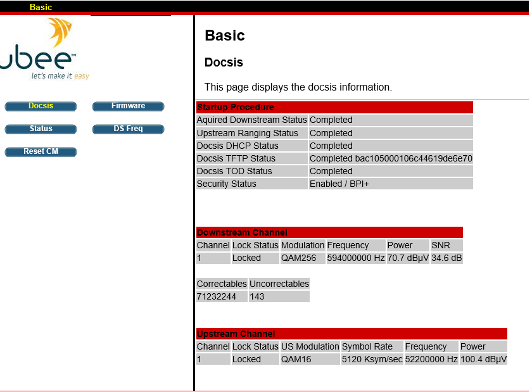Click the 'US Modulation' column header
This screenshot has width=532, height=392.
[x=310, y=346]
